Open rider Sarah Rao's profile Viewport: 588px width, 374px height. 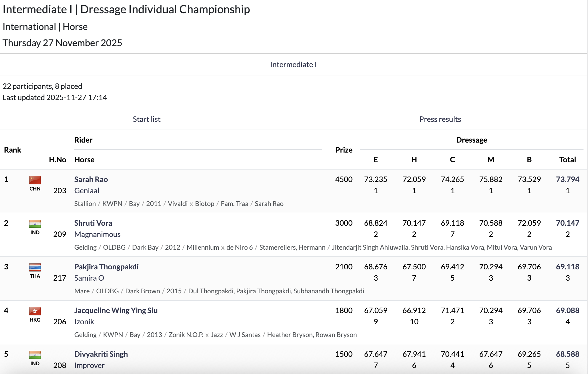91,179
